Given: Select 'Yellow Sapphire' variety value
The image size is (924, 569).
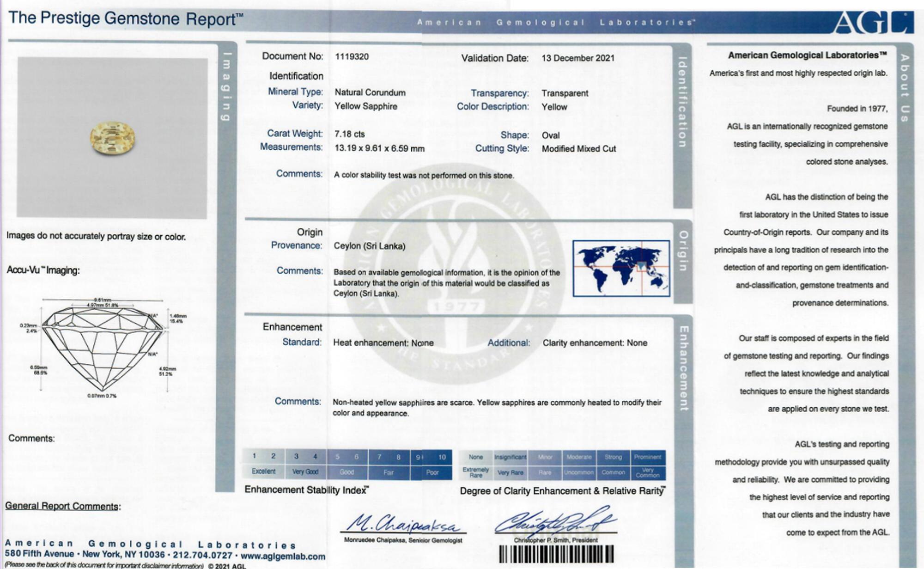Looking at the screenshot, I should point(366,106).
